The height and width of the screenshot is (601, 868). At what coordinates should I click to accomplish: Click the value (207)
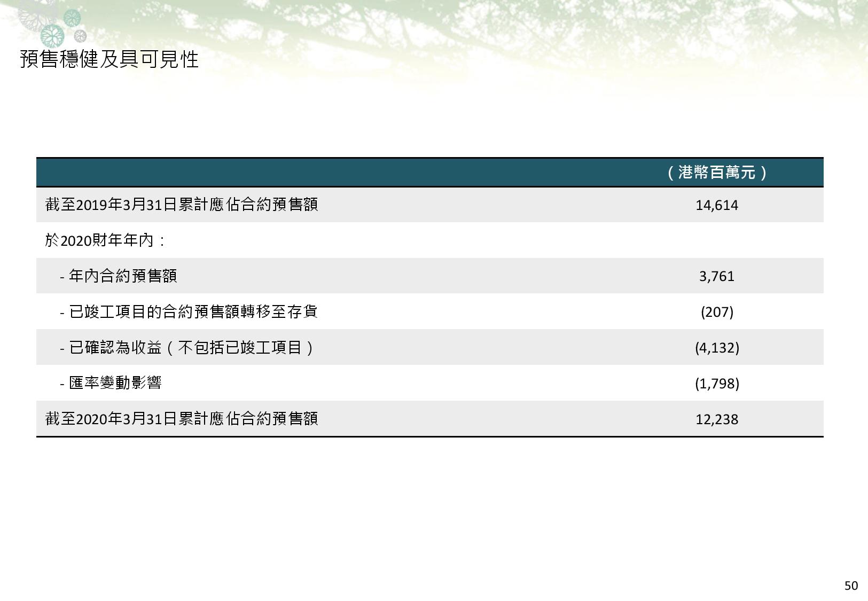click(717, 311)
